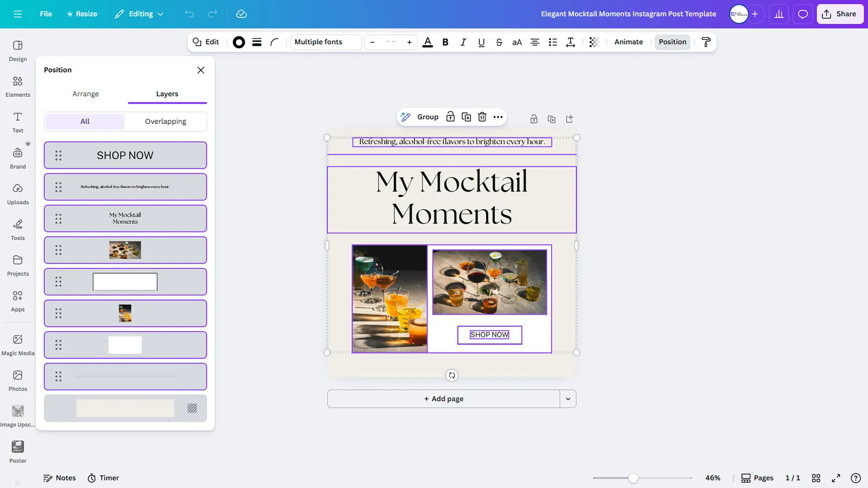Image resolution: width=868 pixels, height=488 pixels.
Task: Toggle italic text formatting
Action: pos(463,42)
